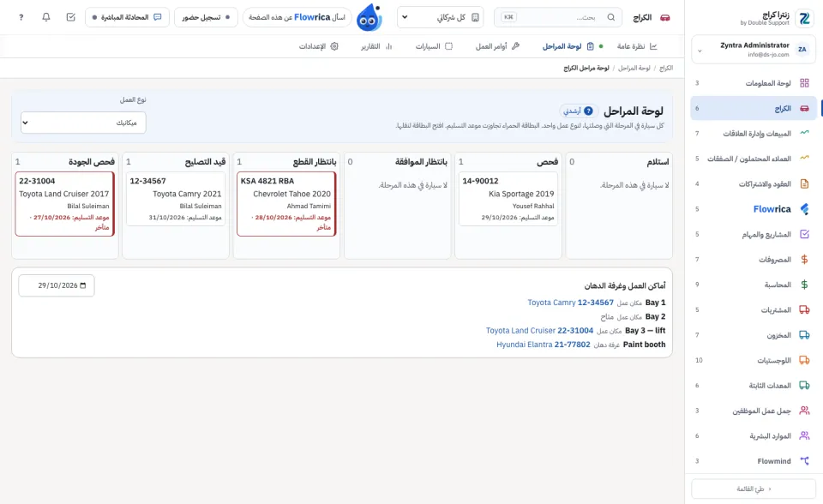823x504 pixels.
Task: Open Kia Sportage 2019 card 14-90012
Action: click(508, 199)
